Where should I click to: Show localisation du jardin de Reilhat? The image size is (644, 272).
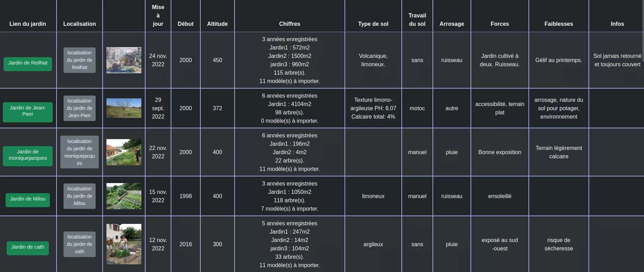pyautogui.click(x=80, y=60)
